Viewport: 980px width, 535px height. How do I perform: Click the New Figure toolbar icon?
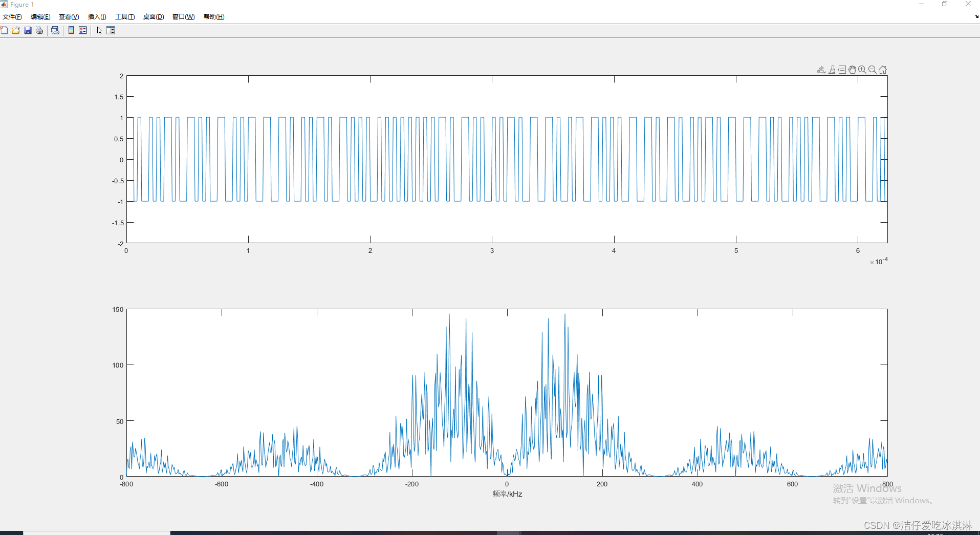(x=4, y=31)
